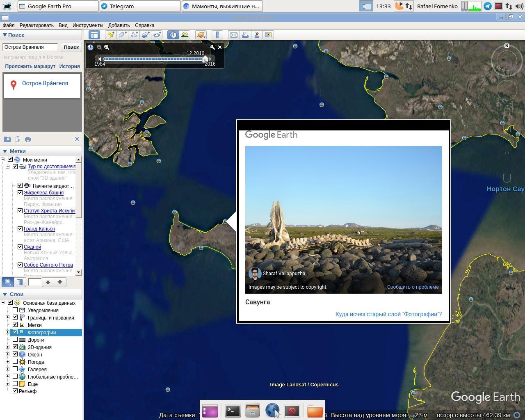This screenshot has width=525, height=420.
Task: Expand the Погода layer
Action: pyautogui.click(x=7, y=362)
